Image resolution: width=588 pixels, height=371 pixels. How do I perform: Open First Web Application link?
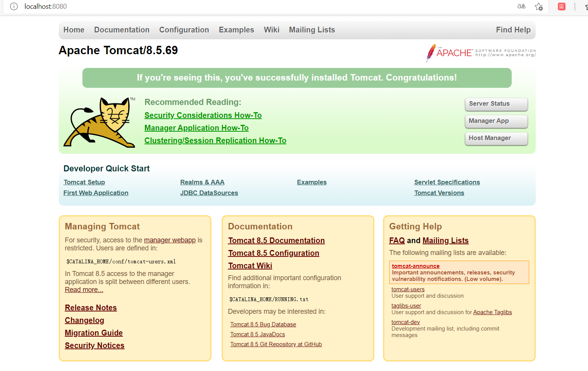pyautogui.click(x=96, y=193)
